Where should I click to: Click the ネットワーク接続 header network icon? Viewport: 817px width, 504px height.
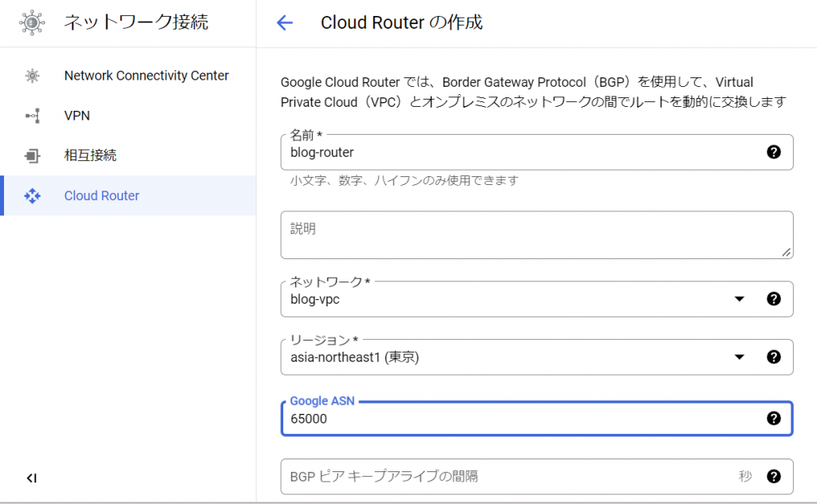coord(32,22)
